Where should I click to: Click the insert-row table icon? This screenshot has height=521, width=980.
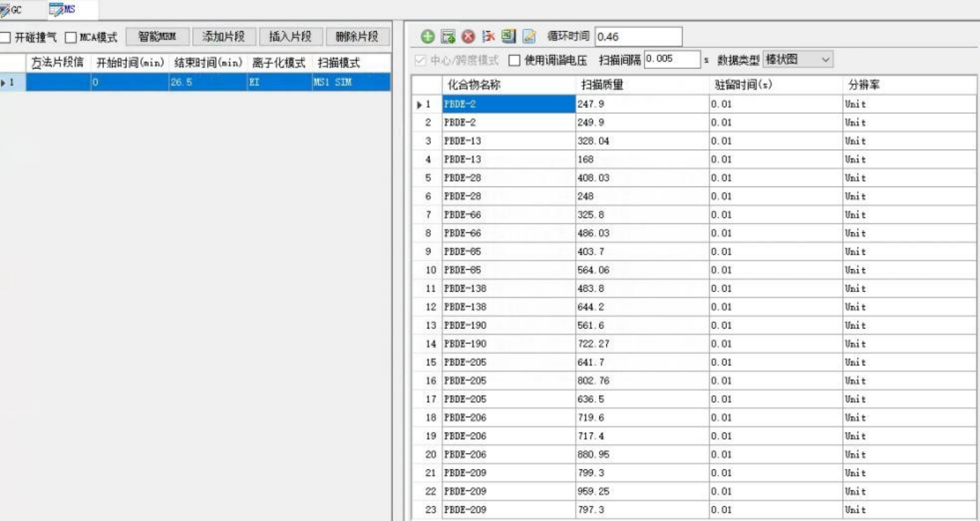tap(448, 37)
